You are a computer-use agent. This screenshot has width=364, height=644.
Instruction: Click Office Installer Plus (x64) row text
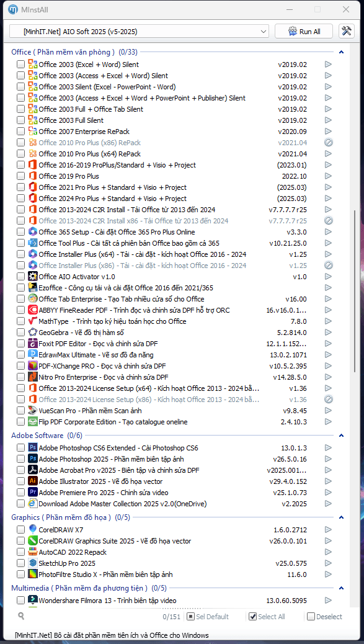coord(143,254)
